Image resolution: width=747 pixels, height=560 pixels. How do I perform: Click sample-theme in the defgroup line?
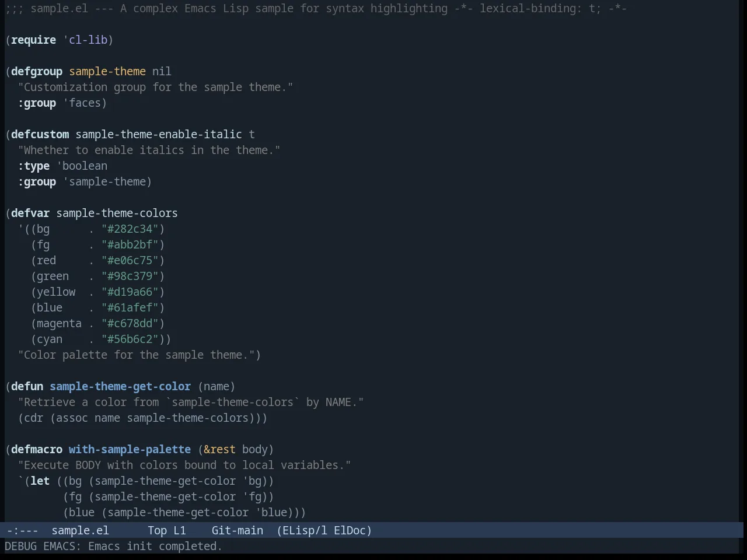107,71
